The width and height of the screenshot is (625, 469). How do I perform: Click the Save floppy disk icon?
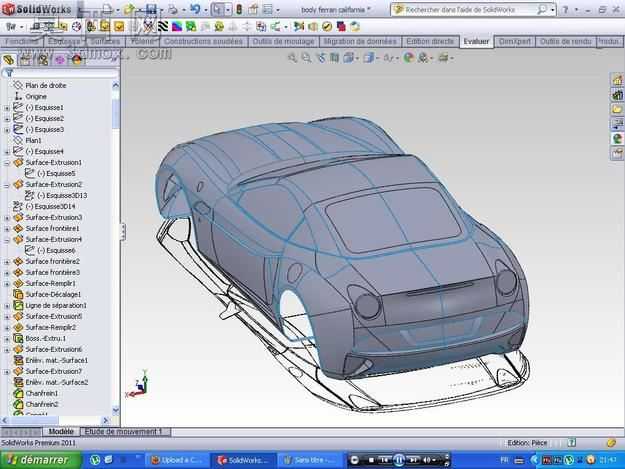tap(151, 9)
